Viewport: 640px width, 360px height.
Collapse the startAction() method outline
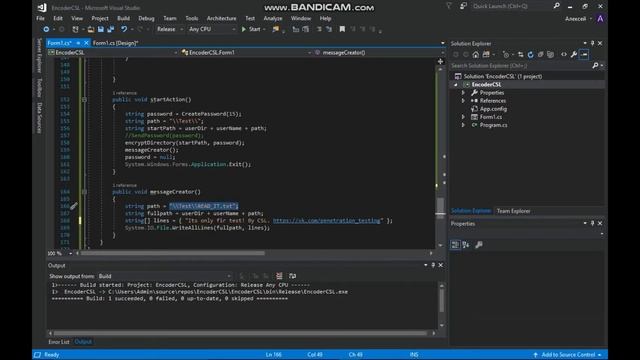pos(84,100)
